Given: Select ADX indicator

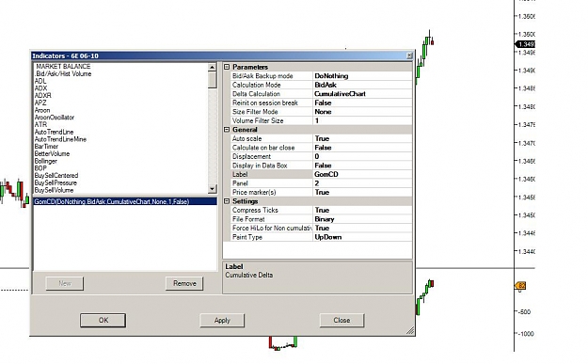Looking at the screenshot, I should click(x=40, y=88).
